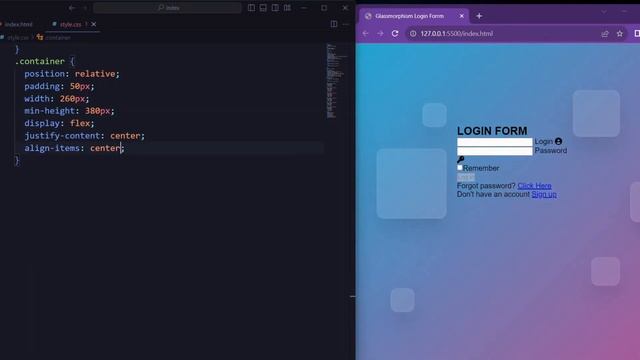This screenshot has width=640, height=360.
Task: Open the customize layout icon
Action: [x=287, y=8]
